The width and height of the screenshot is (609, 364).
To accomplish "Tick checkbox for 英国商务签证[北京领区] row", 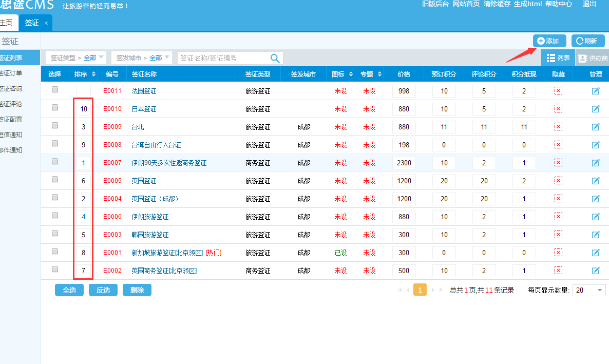I will pyautogui.click(x=55, y=269).
